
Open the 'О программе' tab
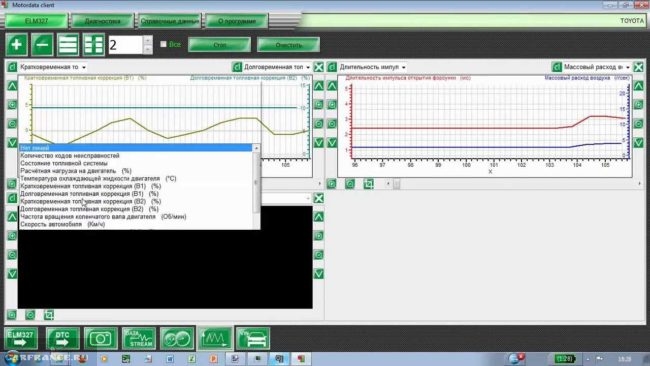237,21
